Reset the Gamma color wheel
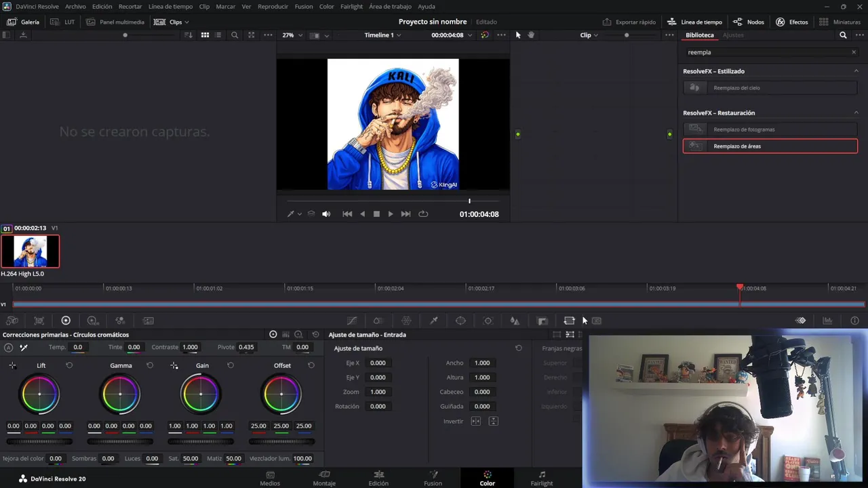Screen dimensions: 868x488 [x=150, y=365]
